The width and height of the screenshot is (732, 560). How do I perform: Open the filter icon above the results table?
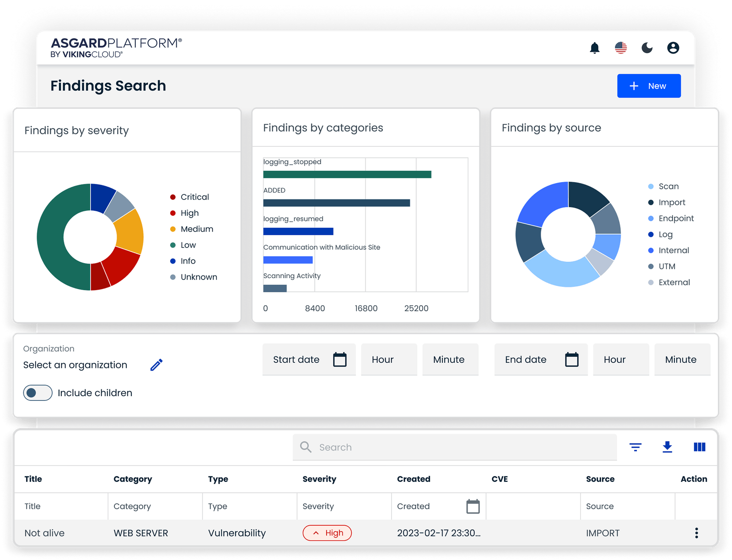tap(636, 447)
